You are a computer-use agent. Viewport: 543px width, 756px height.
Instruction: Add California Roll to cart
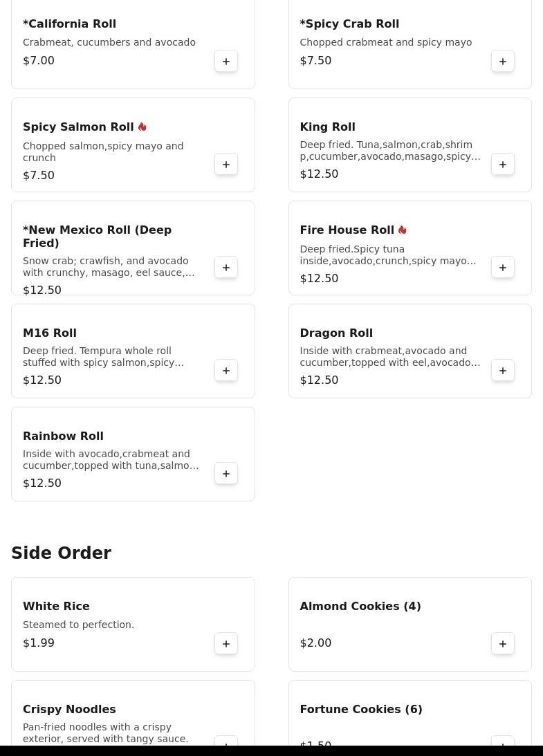coord(226,62)
